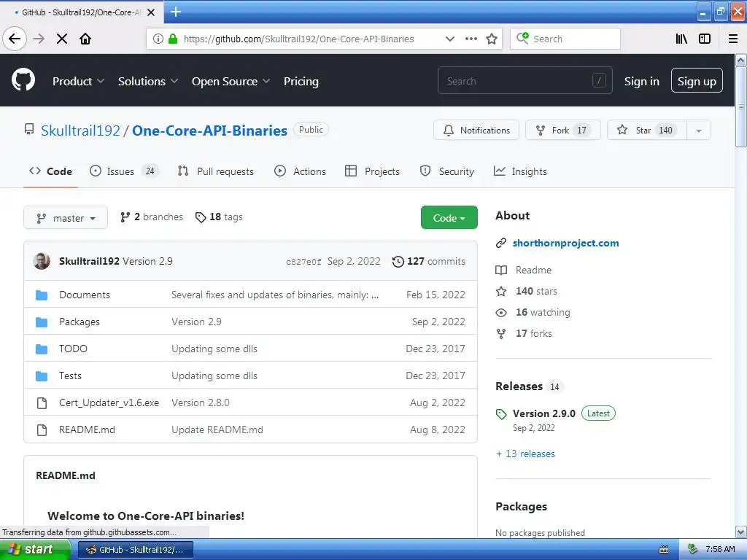
Task: Click the GitHub taskbar window button
Action: [135, 550]
